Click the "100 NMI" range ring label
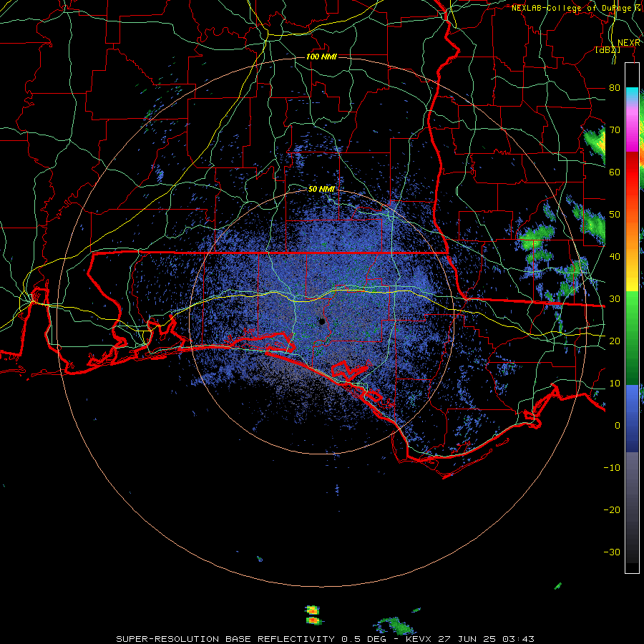This screenshot has width=644, height=644. point(321,57)
